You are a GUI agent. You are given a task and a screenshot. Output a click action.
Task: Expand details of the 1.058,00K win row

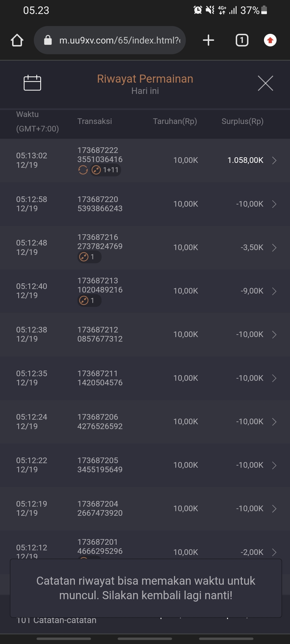coord(274,160)
